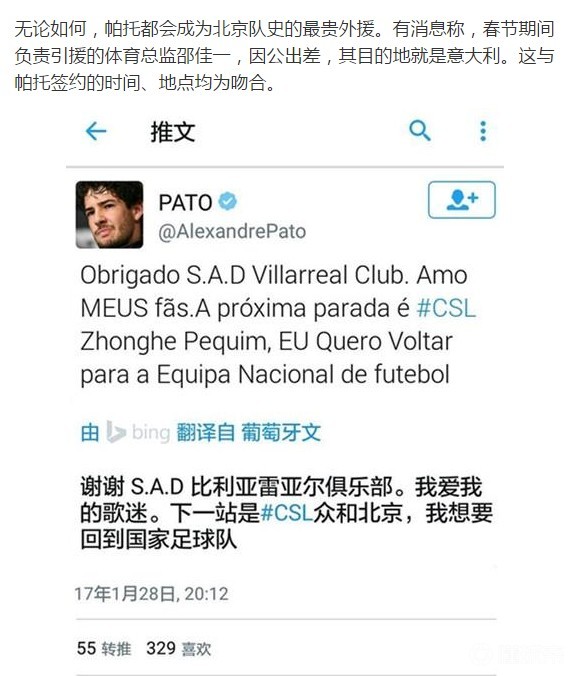This screenshot has width=575, height=676.
Task: Tap the 翻译自 葡萄牙文 translation link
Action: [249, 432]
